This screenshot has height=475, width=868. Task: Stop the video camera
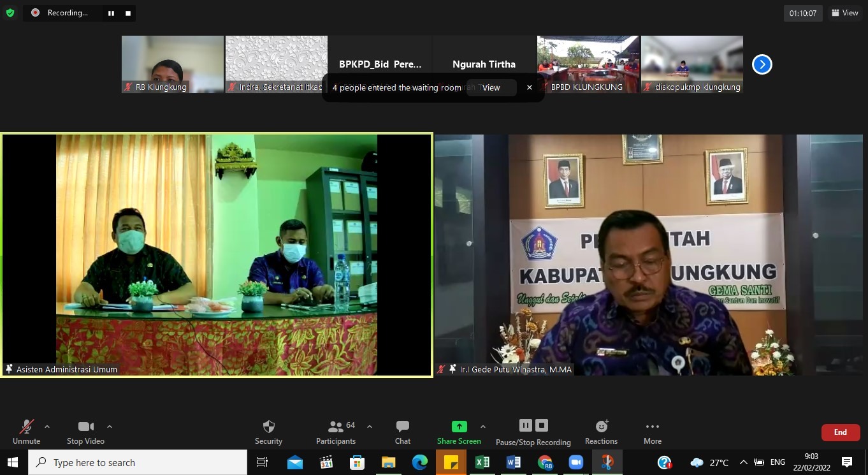pos(85,432)
